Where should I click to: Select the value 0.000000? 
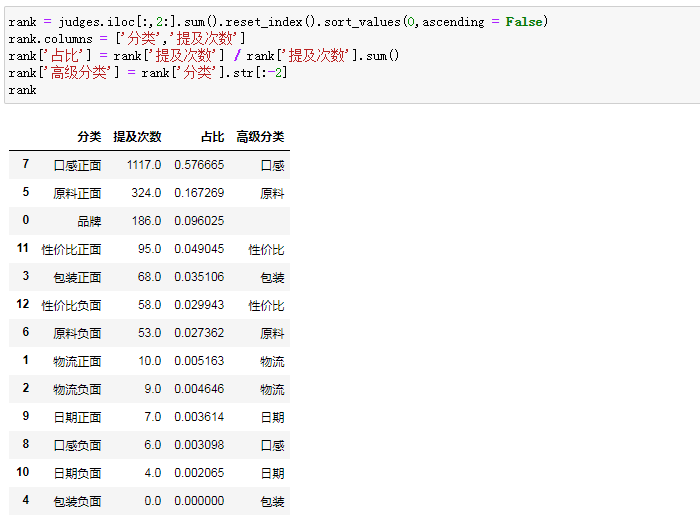click(x=199, y=501)
